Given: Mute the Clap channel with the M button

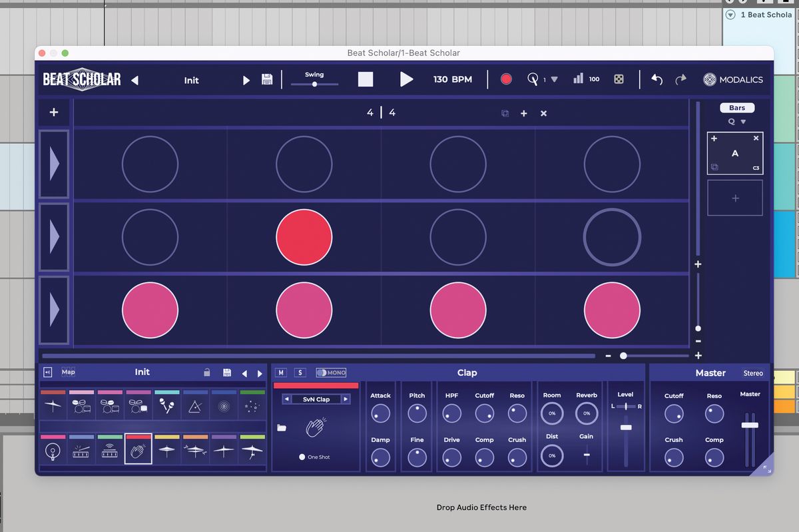Looking at the screenshot, I should coord(279,372).
